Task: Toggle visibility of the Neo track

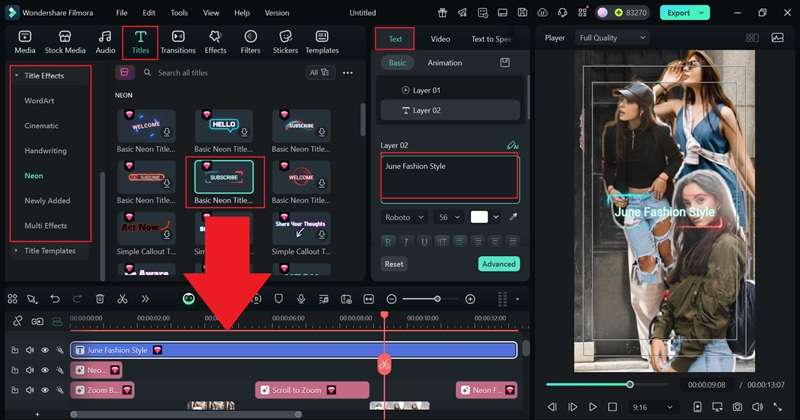Action: 45,370
